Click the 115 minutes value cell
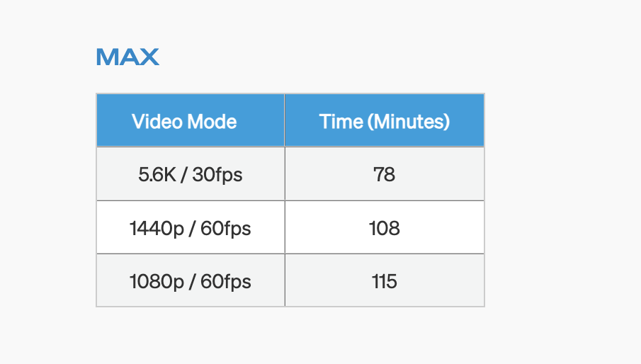Screen dimensions: 641x364 385,281
